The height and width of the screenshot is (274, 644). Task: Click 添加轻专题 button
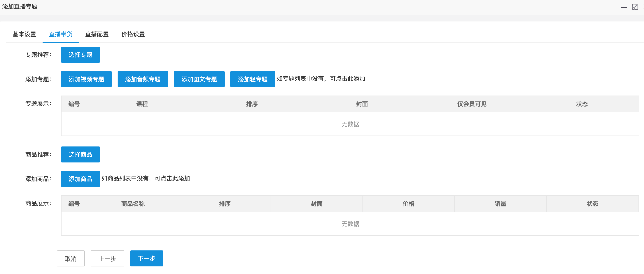(x=252, y=79)
